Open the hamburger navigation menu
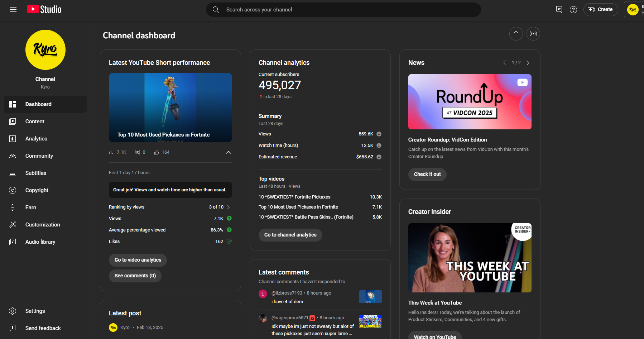The image size is (644, 339). pos(13,10)
